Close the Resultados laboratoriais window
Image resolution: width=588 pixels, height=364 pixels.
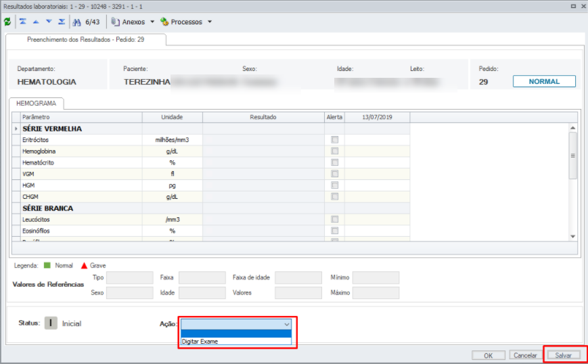coord(583,6)
